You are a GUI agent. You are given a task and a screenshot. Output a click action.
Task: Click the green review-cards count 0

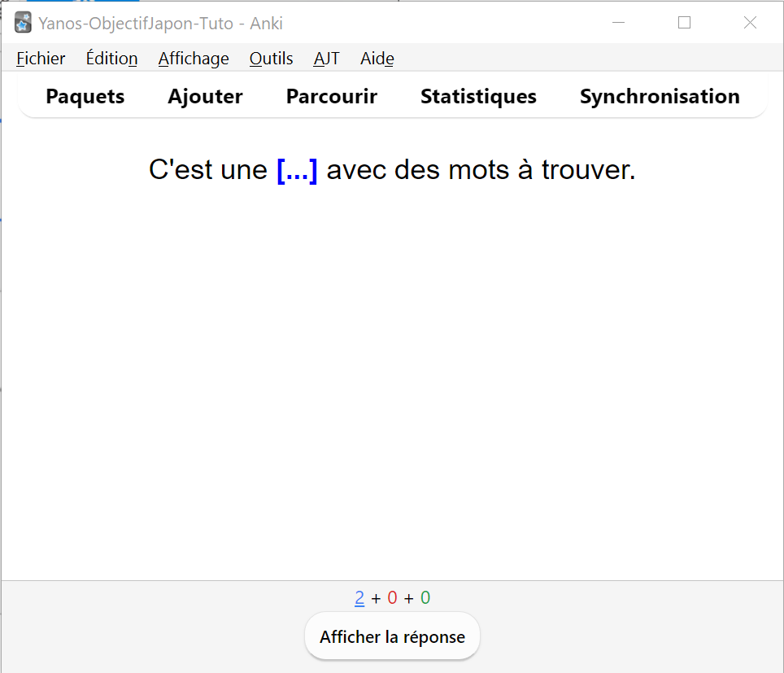[x=425, y=597]
